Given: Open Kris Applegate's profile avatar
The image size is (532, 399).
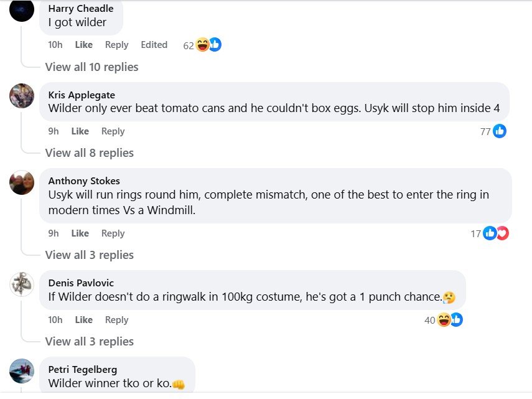Looking at the screenshot, I should (22, 96).
